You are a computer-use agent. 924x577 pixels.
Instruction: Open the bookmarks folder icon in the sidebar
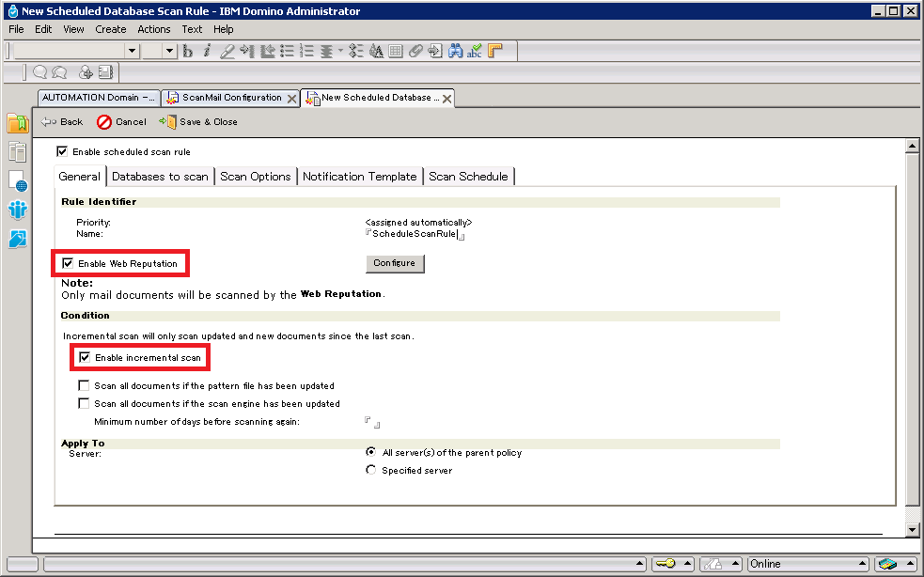pyautogui.click(x=15, y=123)
